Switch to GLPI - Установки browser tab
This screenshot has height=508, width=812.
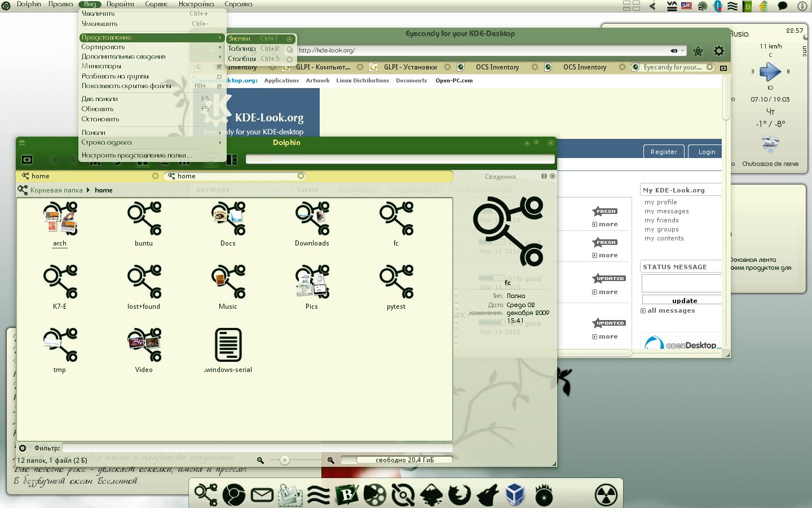410,67
